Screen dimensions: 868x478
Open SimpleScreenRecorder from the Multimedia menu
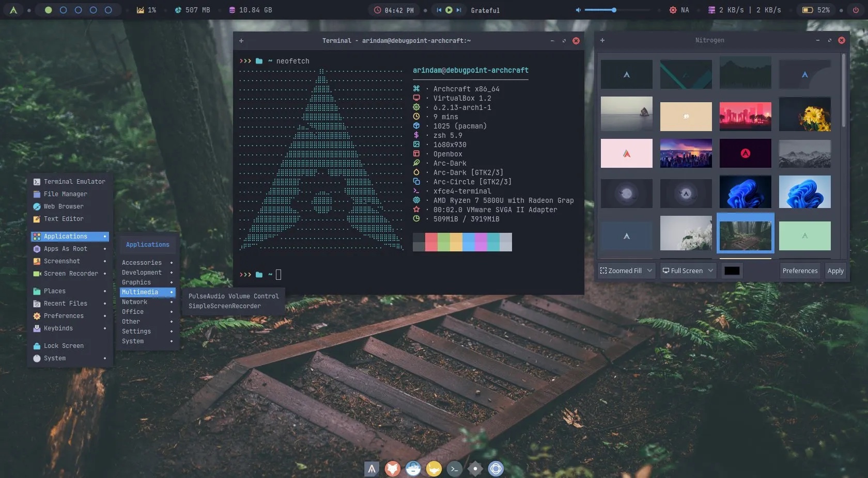click(x=224, y=306)
